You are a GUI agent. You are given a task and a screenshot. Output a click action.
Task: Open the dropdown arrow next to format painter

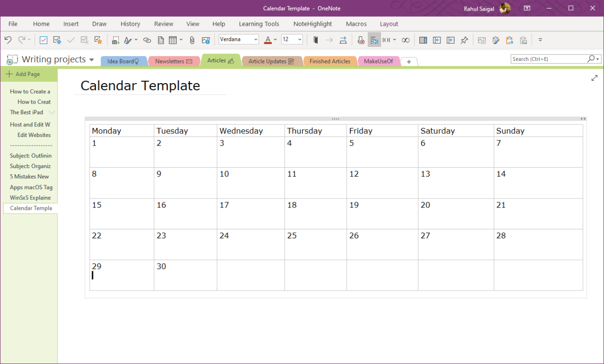(135, 40)
